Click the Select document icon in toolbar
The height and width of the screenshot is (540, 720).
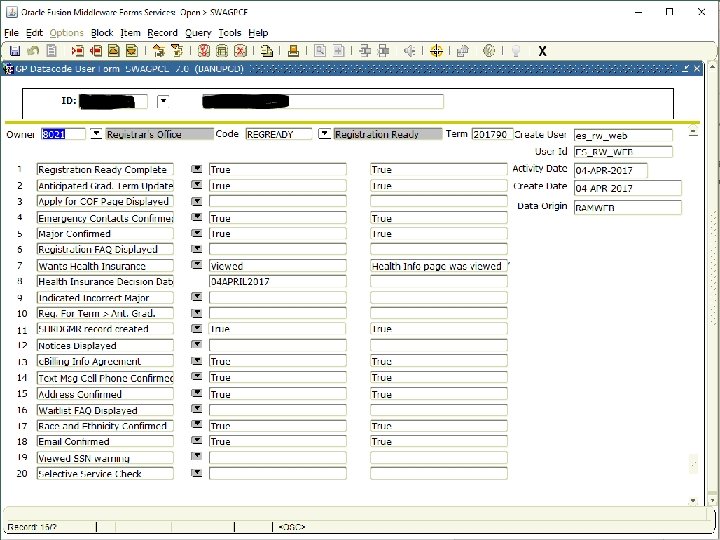tap(51, 51)
